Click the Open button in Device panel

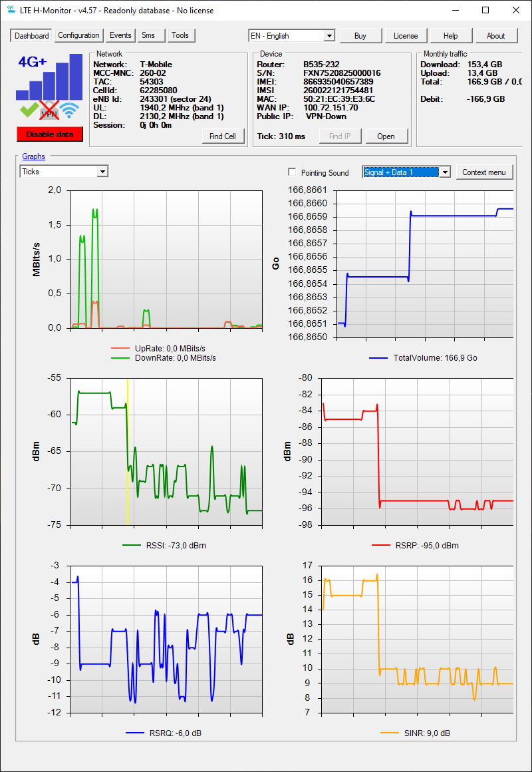(386, 136)
